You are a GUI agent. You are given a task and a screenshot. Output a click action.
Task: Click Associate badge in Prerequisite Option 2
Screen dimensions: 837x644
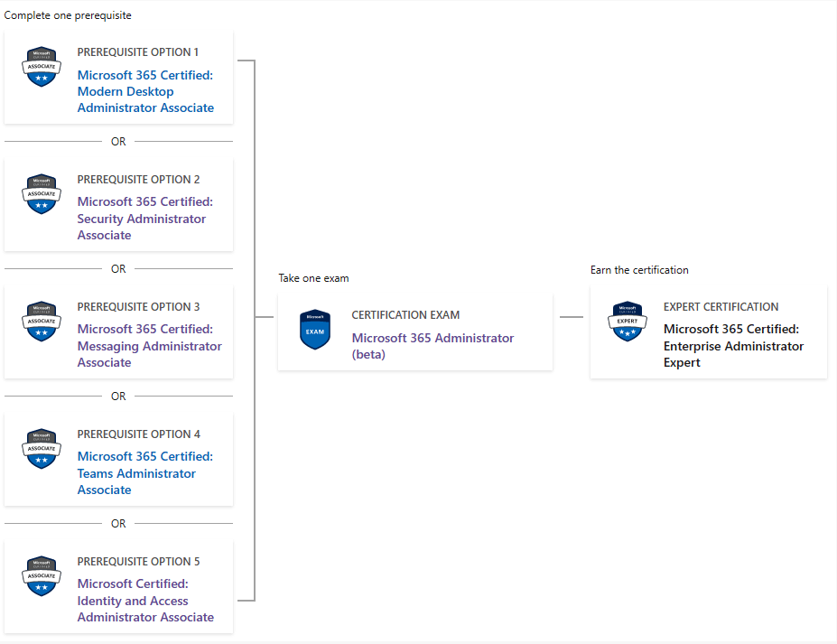[42, 194]
